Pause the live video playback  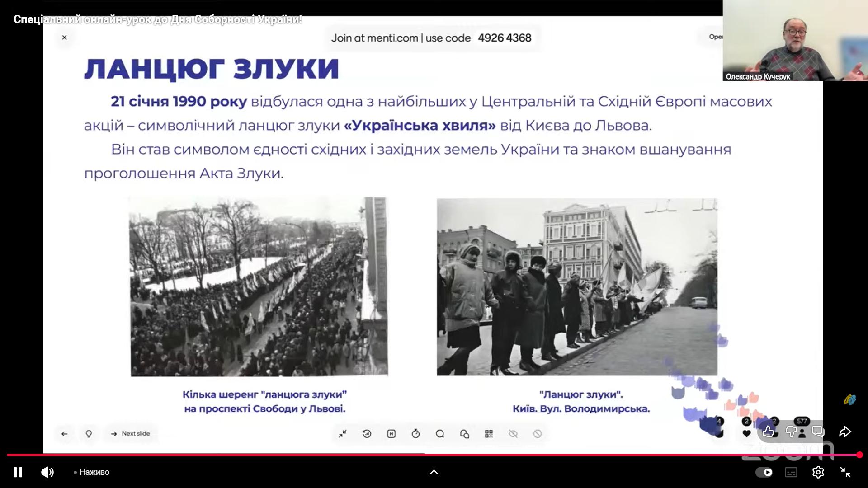pyautogui.click(x=18, y=472)
